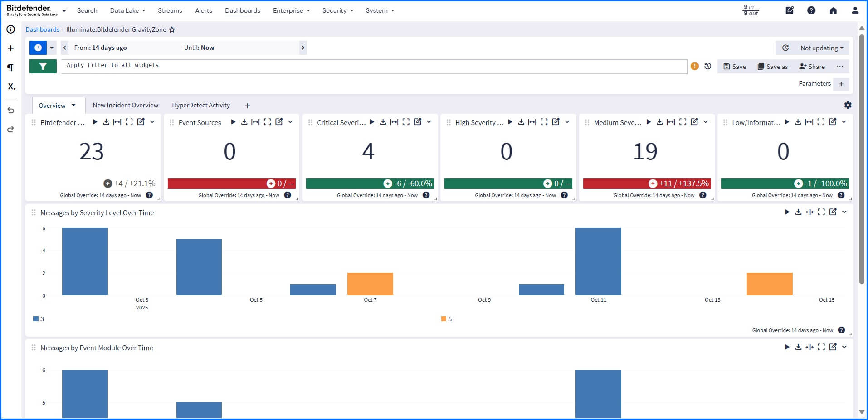Expand the Overview tab dropdown arrow
The width and height of the screenshot is (868, 420).
click(x=73, y=105)
